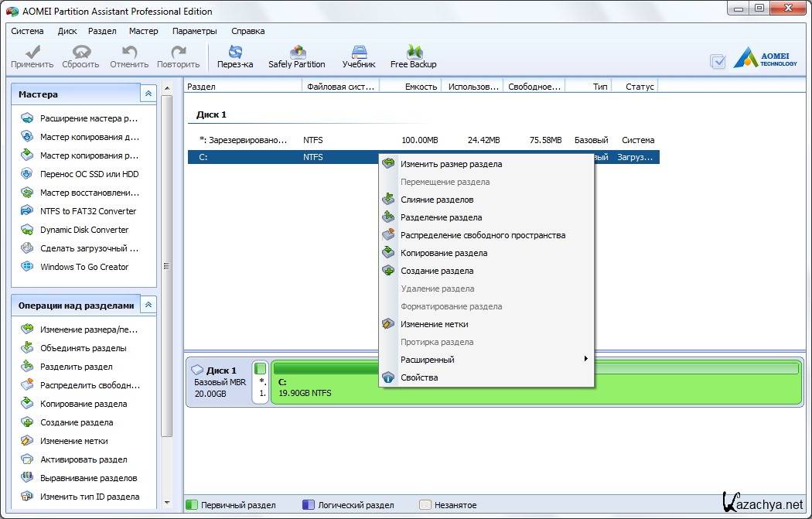Image resolution: width=812 pixels, height=519 pixels.
Task: Toggle the checkbox icon near AOMEI logo
Action: pyautogui.click(x=718, y=61)
